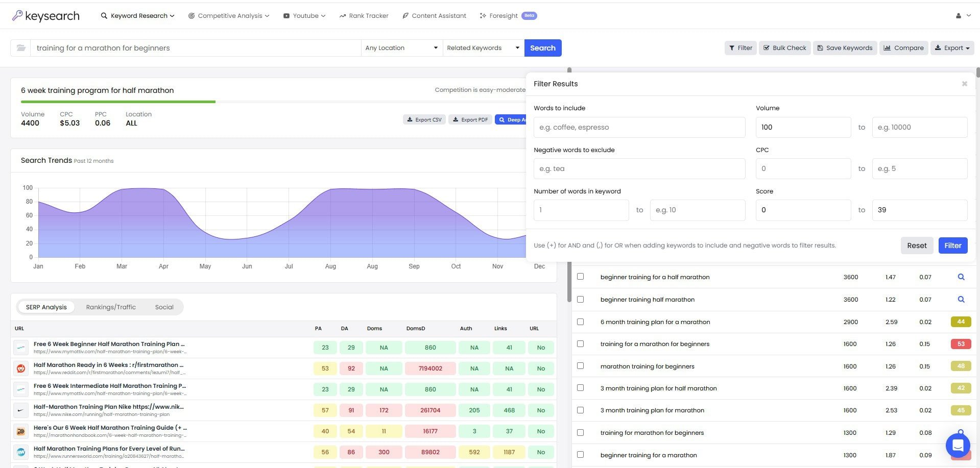The height and width of the screenshot is (468, 980).
Task: Switch to the Rankings/Traffic tab
Action: [x=111, y=307]
